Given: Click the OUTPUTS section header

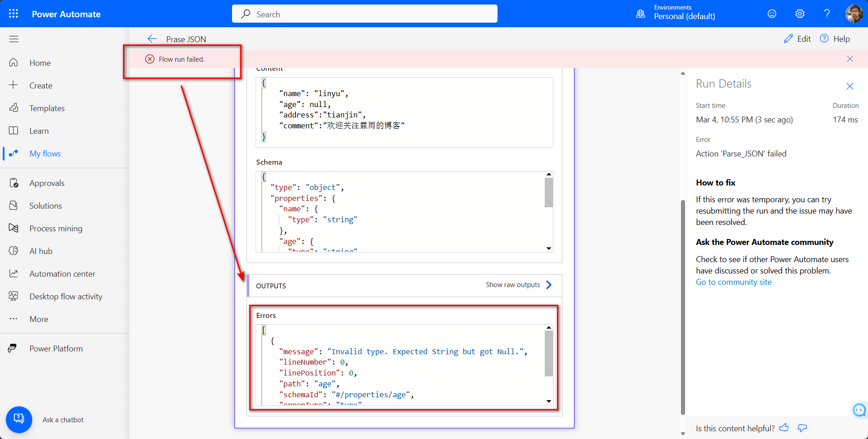Looking at the screenshot, I should 404,285.
